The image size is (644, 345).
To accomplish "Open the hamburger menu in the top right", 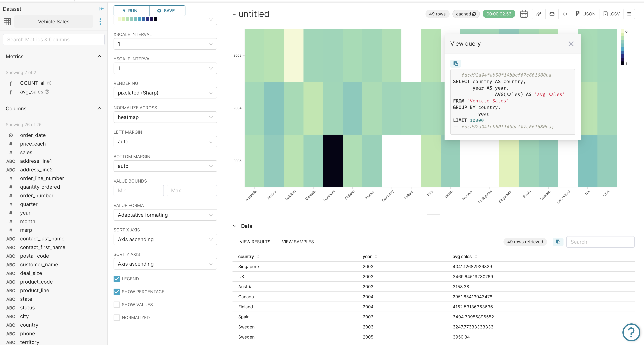I will point(629,14).
